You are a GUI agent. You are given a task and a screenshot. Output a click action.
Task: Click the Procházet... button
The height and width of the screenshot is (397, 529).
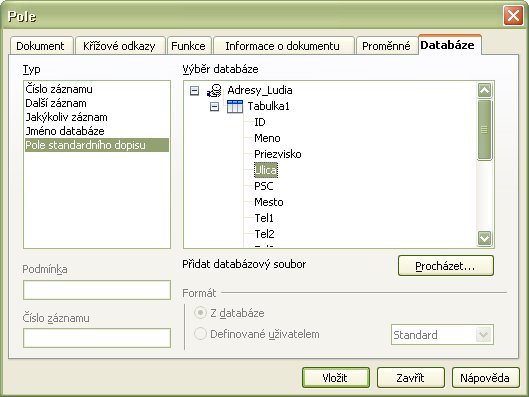pyautogui.click(x=446, y=266)
